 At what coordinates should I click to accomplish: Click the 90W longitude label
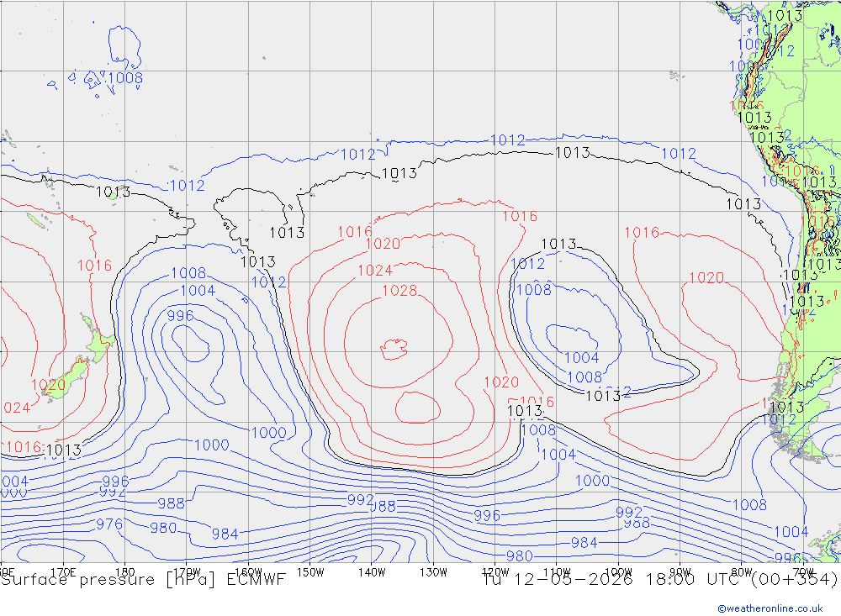tap(680, 572)
